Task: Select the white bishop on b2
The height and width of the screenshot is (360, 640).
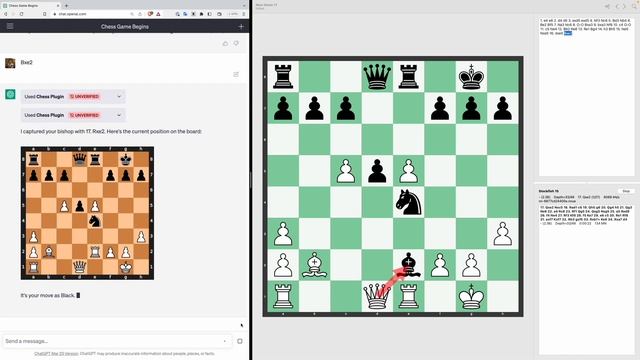Action: pyautogui.click(x=314, y=265)
